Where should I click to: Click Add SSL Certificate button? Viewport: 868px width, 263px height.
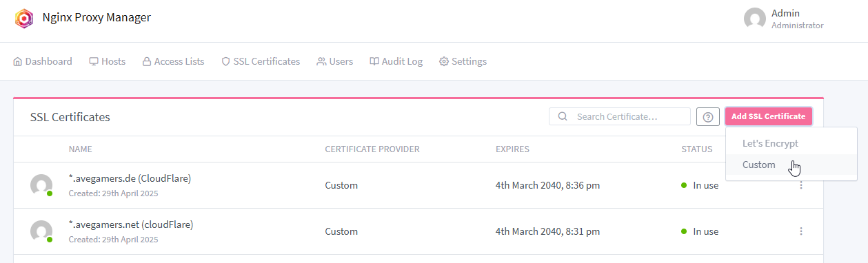[x=768, y=116]
